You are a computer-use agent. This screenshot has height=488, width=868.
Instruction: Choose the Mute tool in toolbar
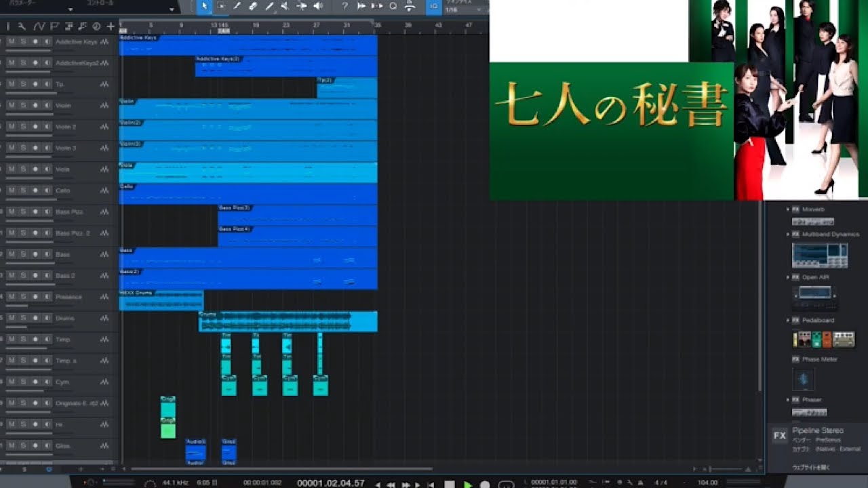click(x=285, y=6)
